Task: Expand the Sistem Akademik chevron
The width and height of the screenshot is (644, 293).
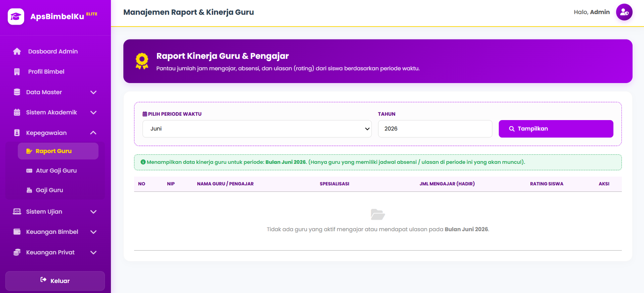Action: [x=93, y=112]
